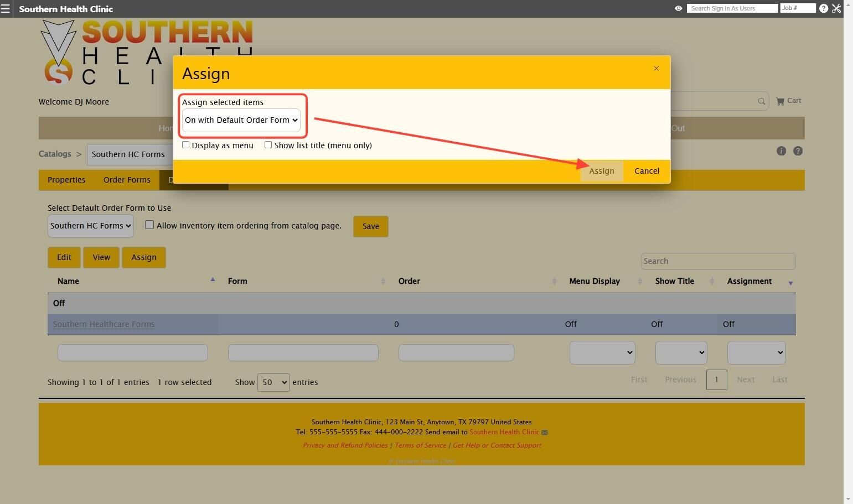Click the search magnifier icon
The height and width of the screenshot is (504, 853).
tap(762, 101)
